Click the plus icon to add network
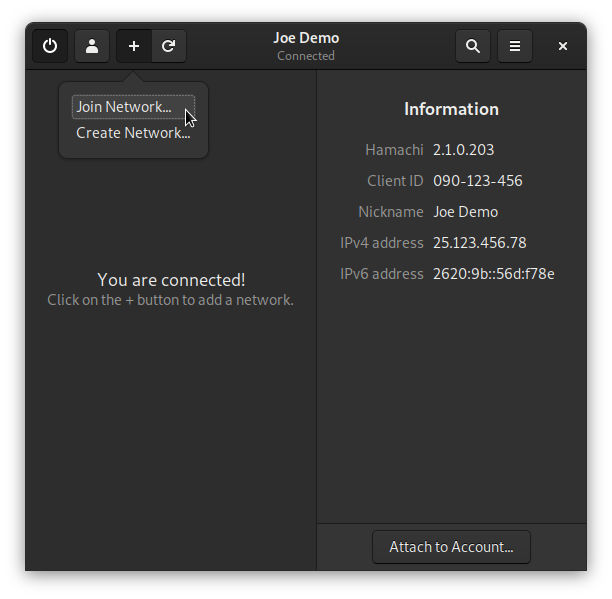Screen dimensions: 612x599 click(134, 46)
